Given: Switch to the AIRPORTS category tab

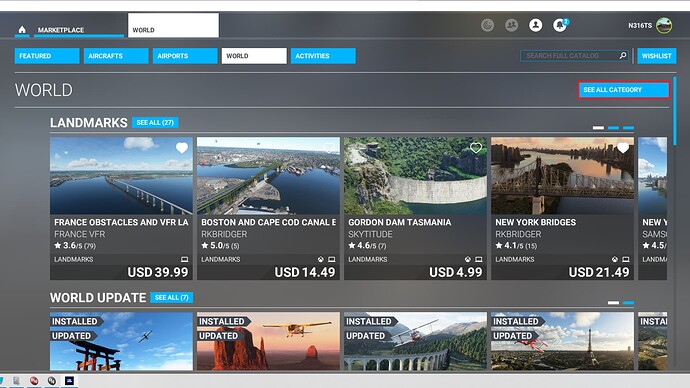Looking at the screenshot, I should tap(185, 56).
